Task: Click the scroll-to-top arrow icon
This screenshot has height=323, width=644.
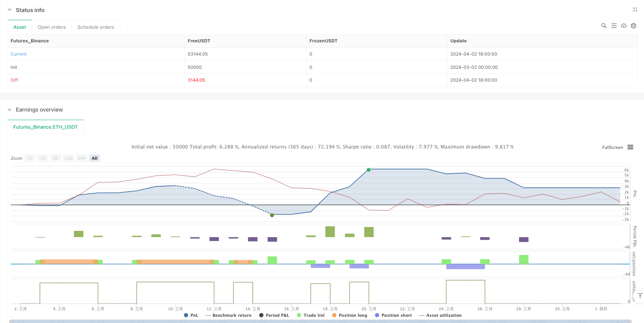Action: [640, 296]
